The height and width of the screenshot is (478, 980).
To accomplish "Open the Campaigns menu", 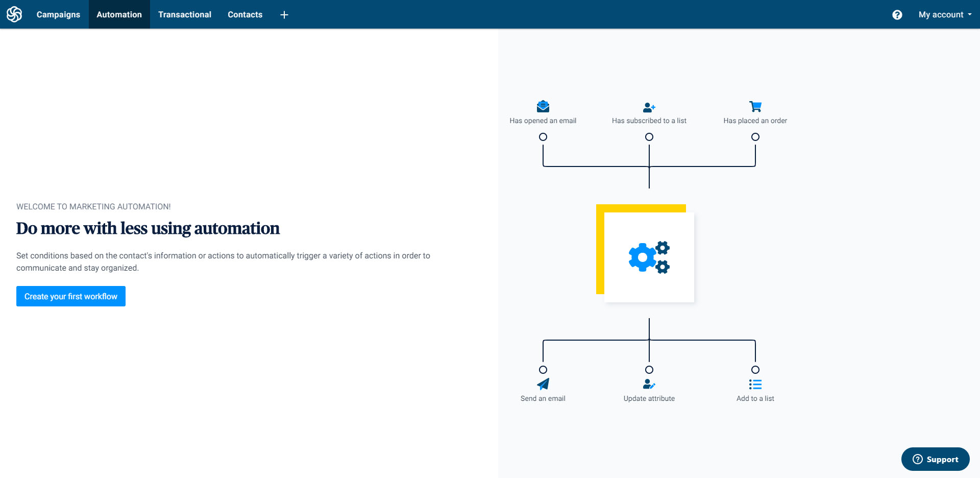I will 58,14.
